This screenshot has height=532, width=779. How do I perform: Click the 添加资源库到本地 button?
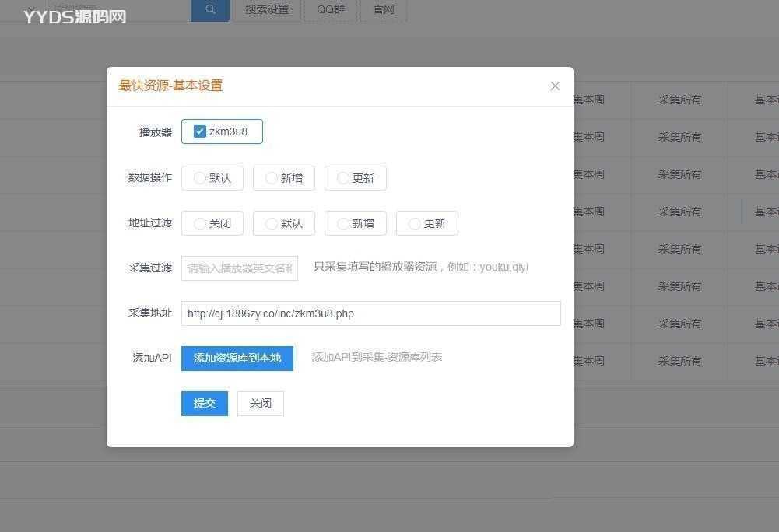coord(237,358)
